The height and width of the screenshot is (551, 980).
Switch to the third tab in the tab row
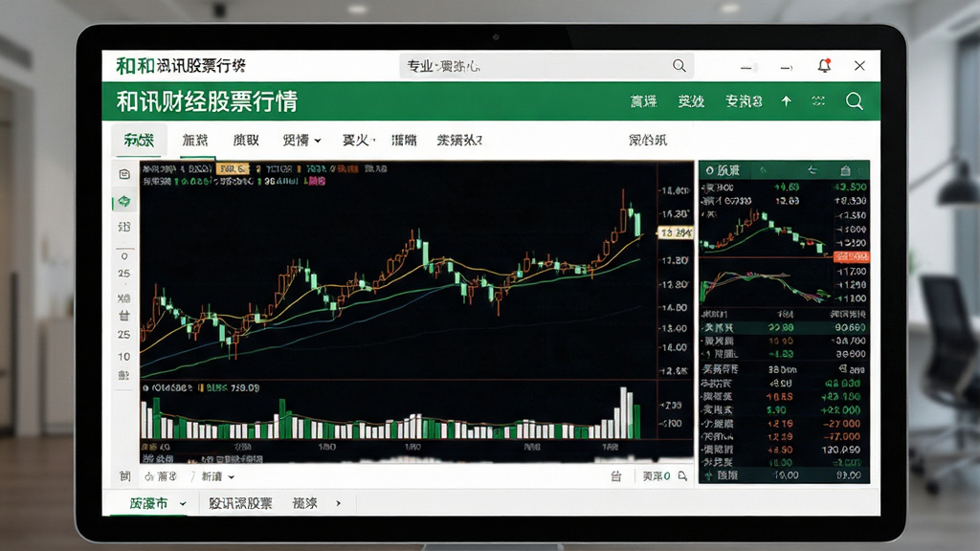tap(246, 140)
